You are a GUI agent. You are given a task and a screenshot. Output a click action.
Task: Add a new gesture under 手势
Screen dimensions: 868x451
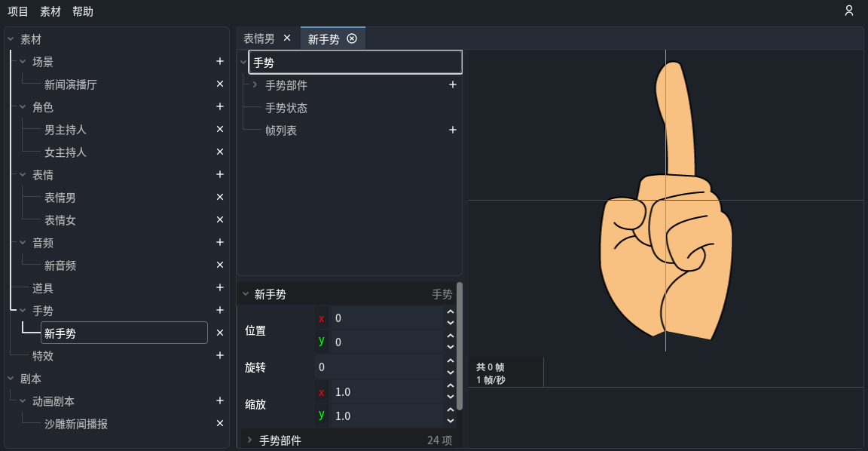(x=219, y=310)
